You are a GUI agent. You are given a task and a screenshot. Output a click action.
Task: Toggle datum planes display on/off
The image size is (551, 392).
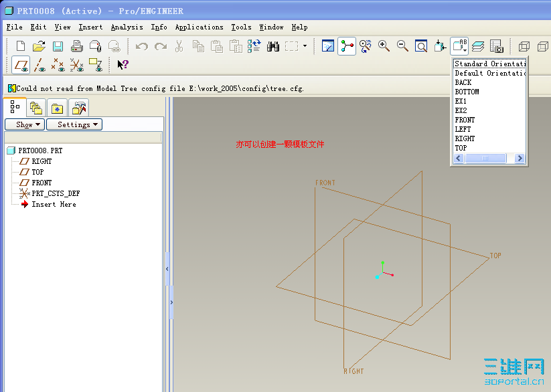(21, 65)
